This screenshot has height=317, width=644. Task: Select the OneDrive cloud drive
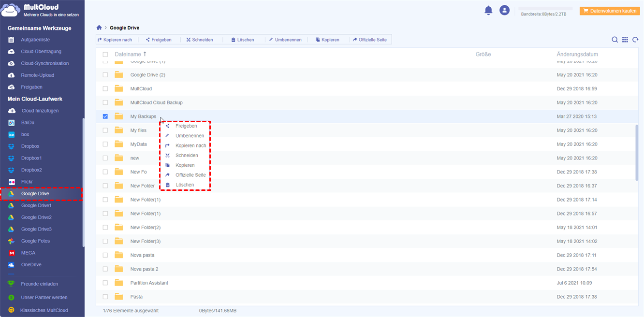click(x=31, y=264)
